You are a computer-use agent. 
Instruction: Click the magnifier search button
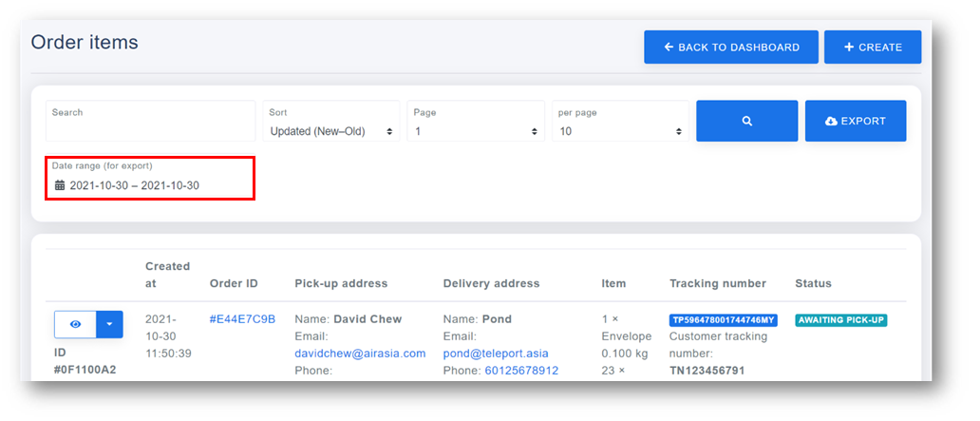[747, 121]
